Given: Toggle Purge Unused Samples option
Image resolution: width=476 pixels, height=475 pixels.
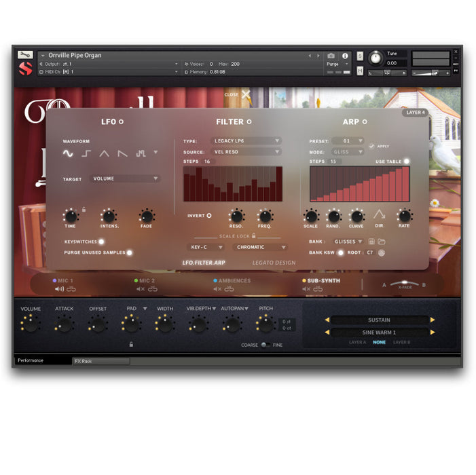Looking at the screenshot, I should (129, 252).
